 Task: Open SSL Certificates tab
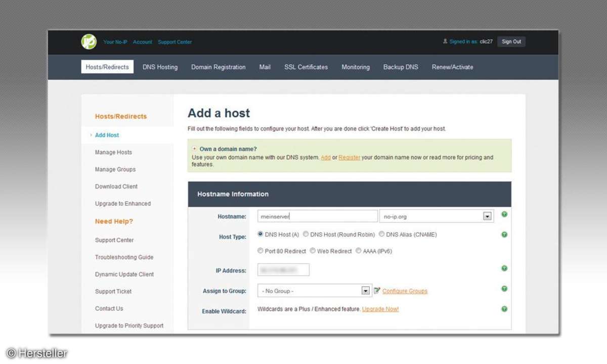pos(306,67)
